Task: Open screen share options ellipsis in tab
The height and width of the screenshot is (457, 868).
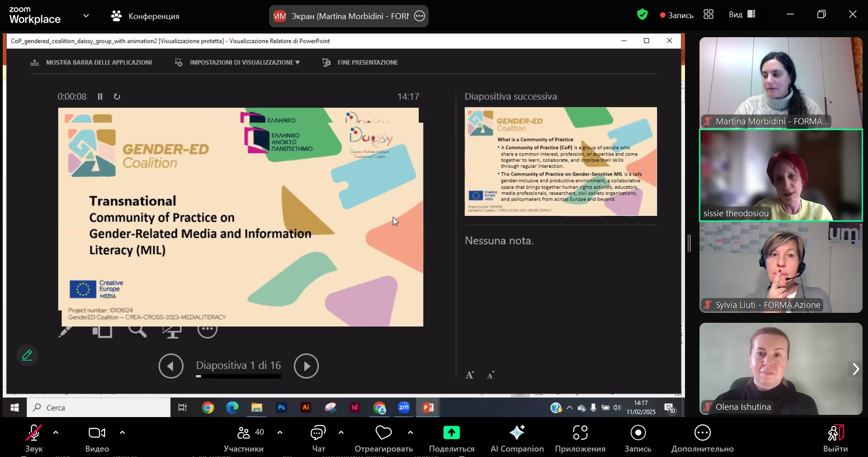Action: point(420,16)
